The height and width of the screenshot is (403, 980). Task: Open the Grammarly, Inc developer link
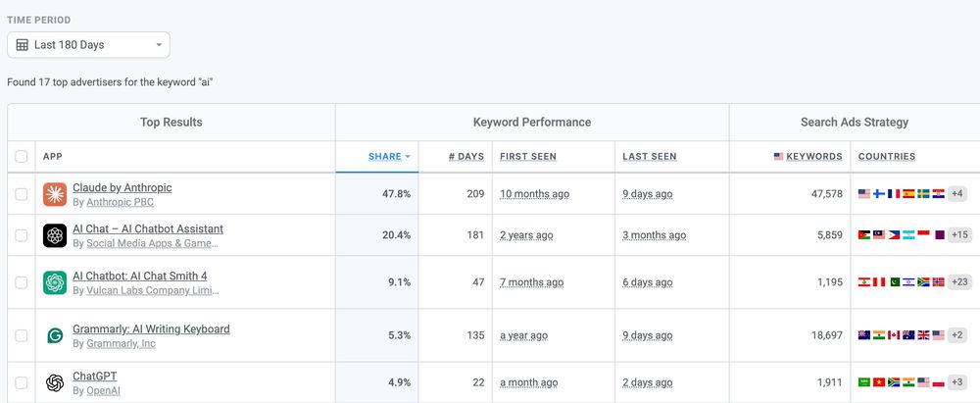coord(121,343)
